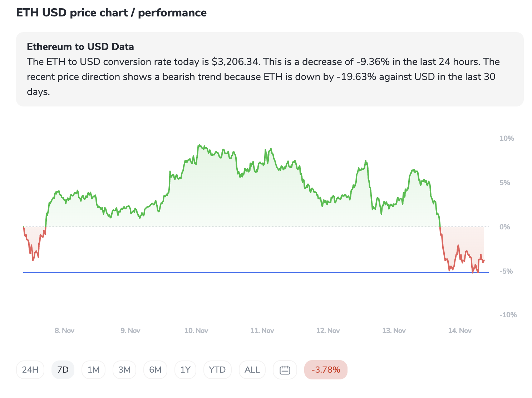The height and width of the screenshot is (398, 532).
Task: Select the 7D time range
Action: click(63, 370)
